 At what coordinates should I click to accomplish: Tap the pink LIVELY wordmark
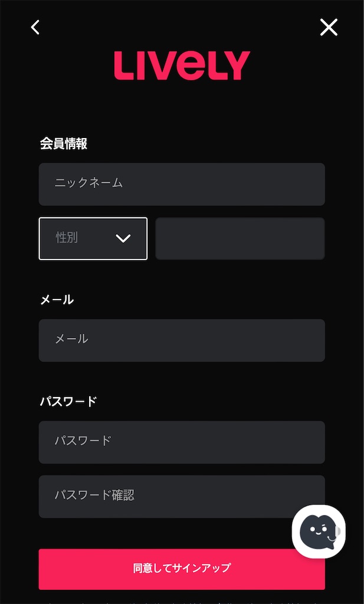pyautogui.click(x=182, y=65)
